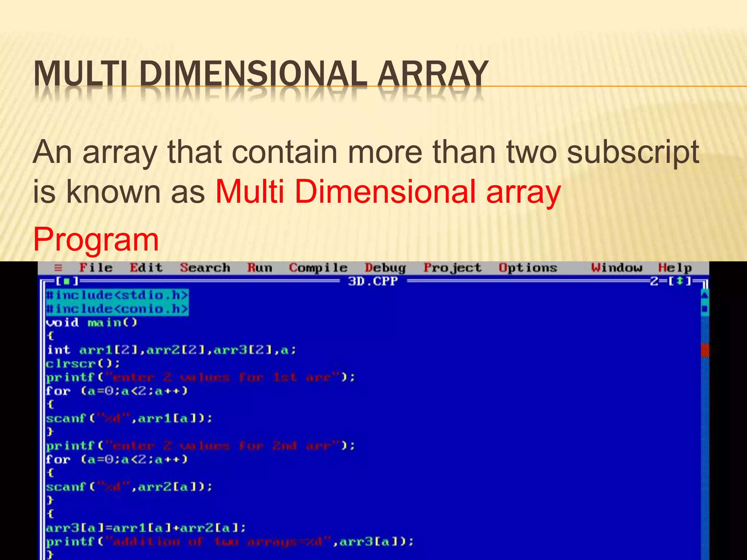747x560 pixels.
Task: Click the 'arr3[a]=arr1[a]+arr2[a];' line
Action: click(x=146, y=528)
